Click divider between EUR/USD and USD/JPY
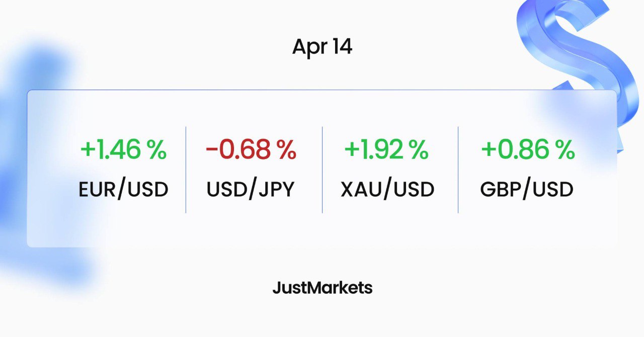The height and width of the screenshot is (337, 644). pos(186,170)
